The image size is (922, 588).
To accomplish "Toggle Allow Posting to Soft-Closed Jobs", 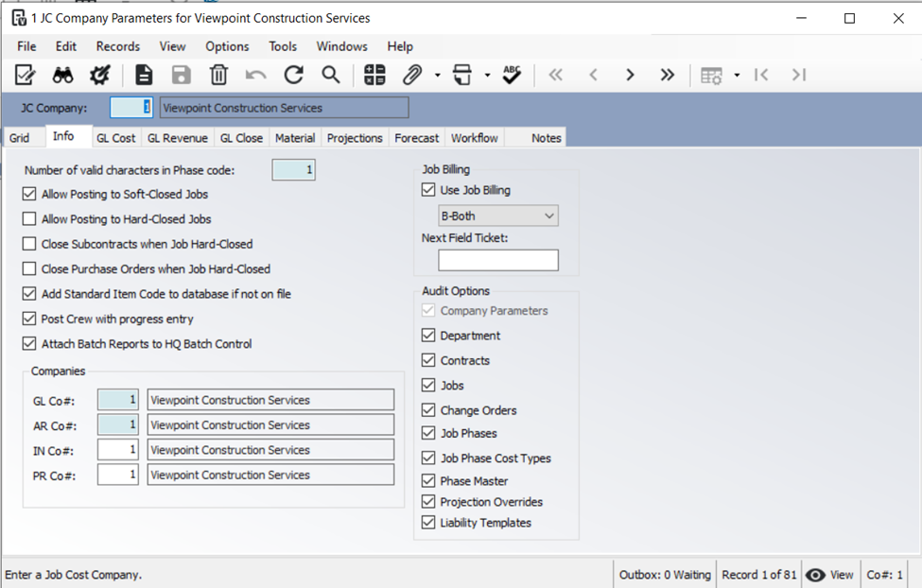I will (28, 194).
